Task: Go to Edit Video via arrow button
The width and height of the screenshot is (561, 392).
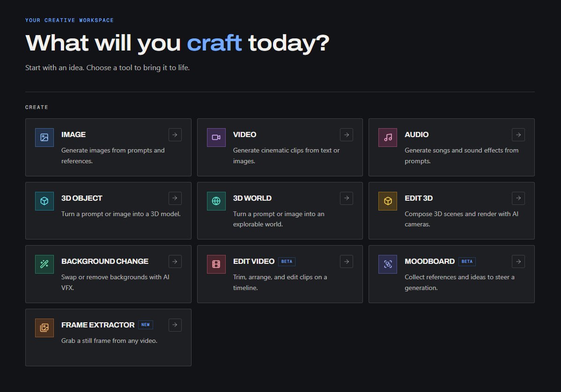Action: click(x=347, y=261)
